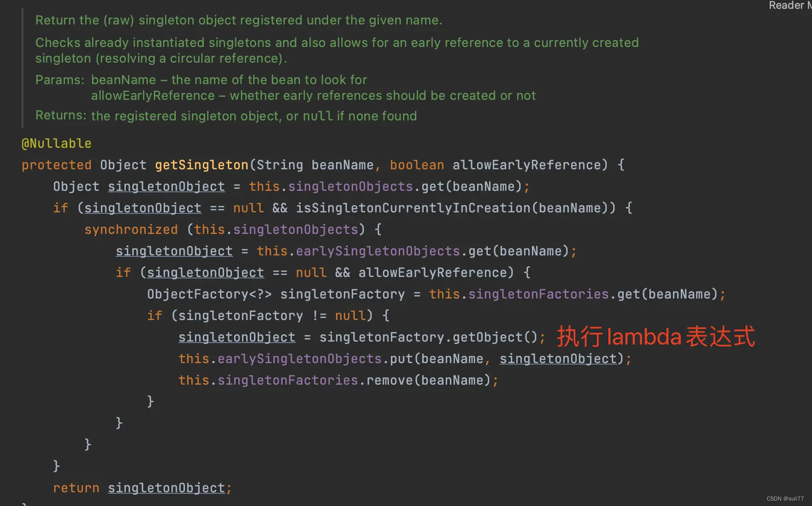The height and width of the screenshot is (506, 812).
Task: Click the boolean keyword in the signature
Action: pyautogui.click(x=417, y=165)
